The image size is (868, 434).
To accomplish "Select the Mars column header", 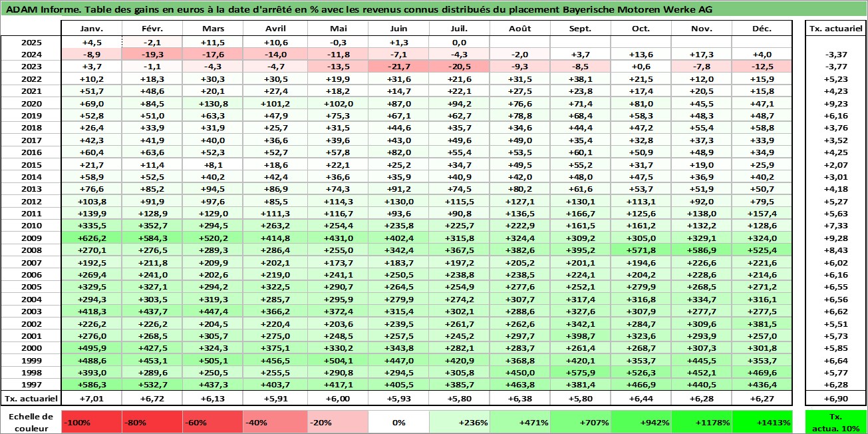I will [213, 29].
